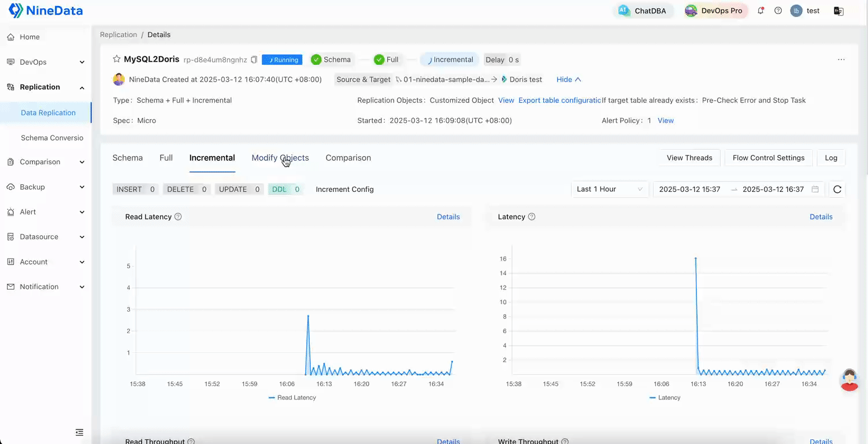The image size is (868, 444).
Task: Refresh the charts with the reload button
Action: 837,189
